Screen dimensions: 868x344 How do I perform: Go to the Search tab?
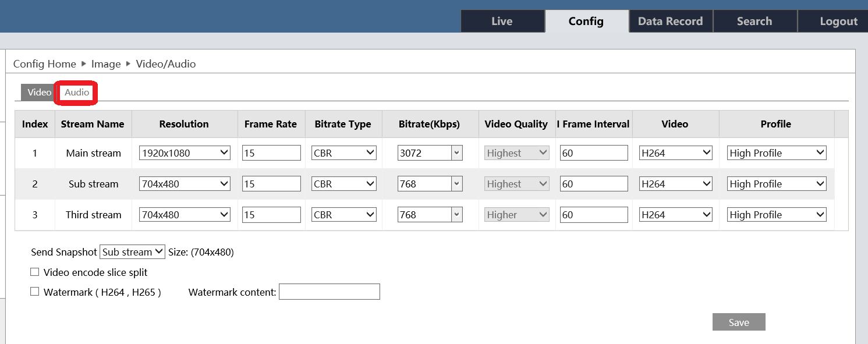[x=754, y=22]
